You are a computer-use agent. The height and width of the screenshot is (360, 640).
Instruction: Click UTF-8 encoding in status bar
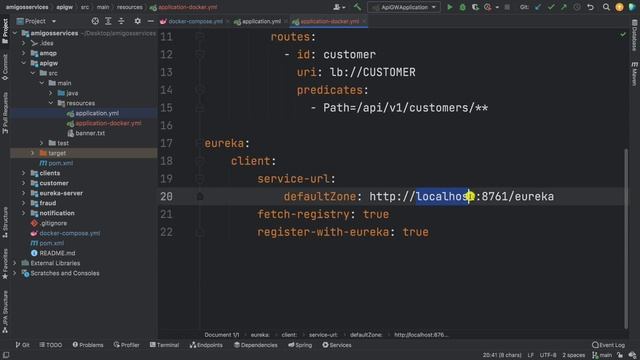[548, 355]
